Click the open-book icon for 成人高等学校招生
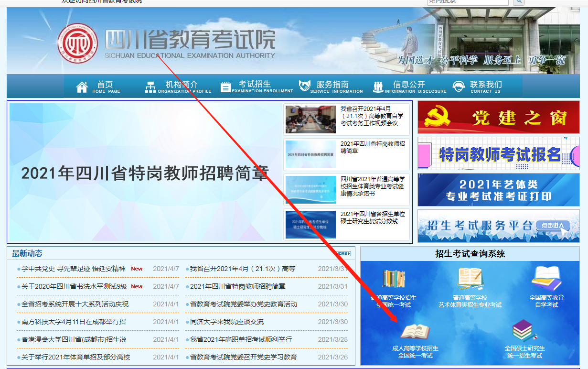 pos(415,332)
